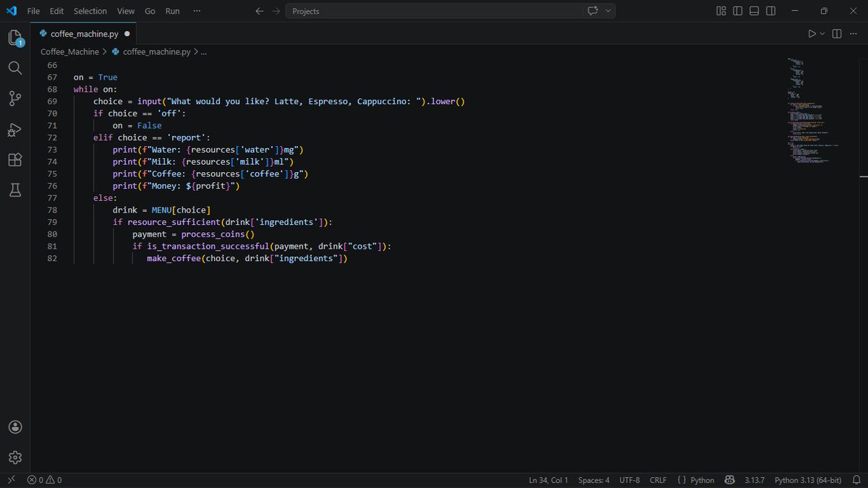This screenshot has width=868, height=488.
Task: Open the File menu
Action: 33,11
